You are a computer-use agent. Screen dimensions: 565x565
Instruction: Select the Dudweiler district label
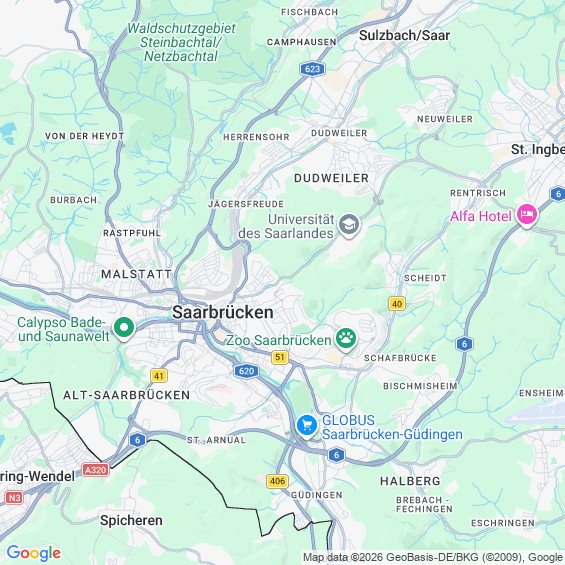click(332, 178)
